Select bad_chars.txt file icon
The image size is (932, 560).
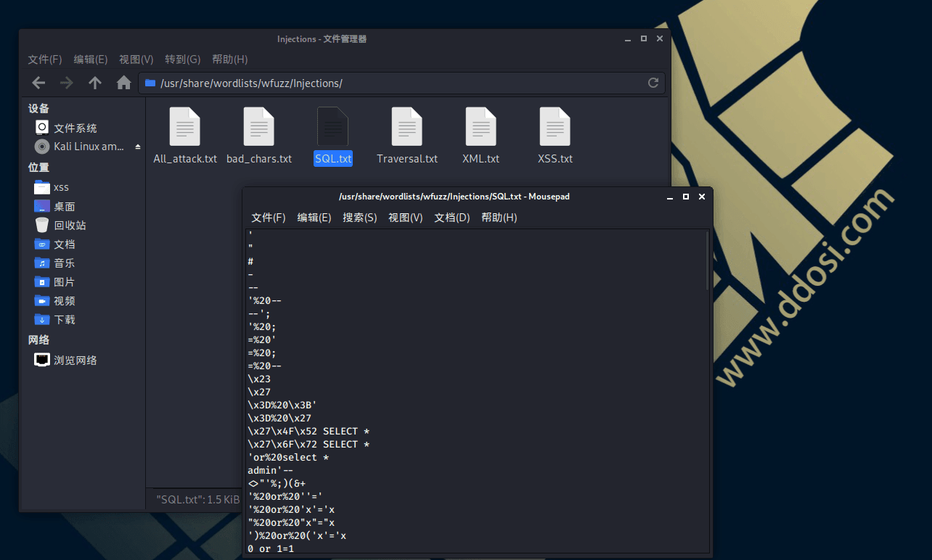[x=259, y=127]
